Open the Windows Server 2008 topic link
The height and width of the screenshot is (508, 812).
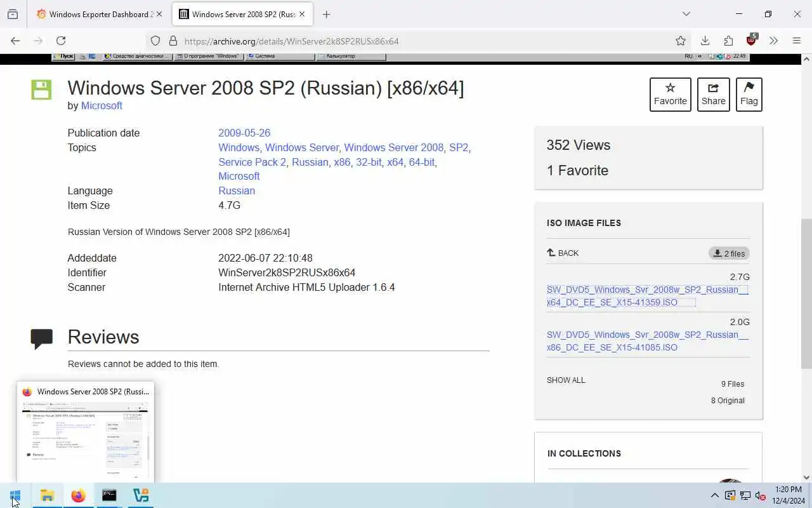click(393, 147)
